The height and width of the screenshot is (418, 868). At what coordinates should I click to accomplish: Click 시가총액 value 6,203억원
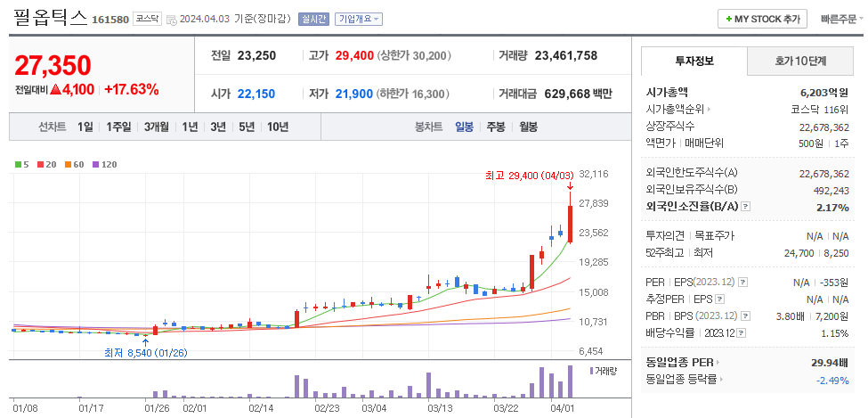824,93
